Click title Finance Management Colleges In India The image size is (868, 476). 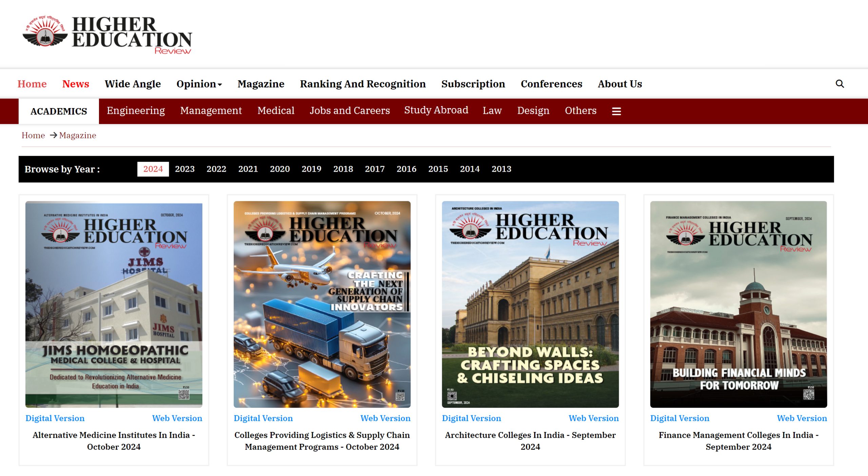click(x=738, y=441)
